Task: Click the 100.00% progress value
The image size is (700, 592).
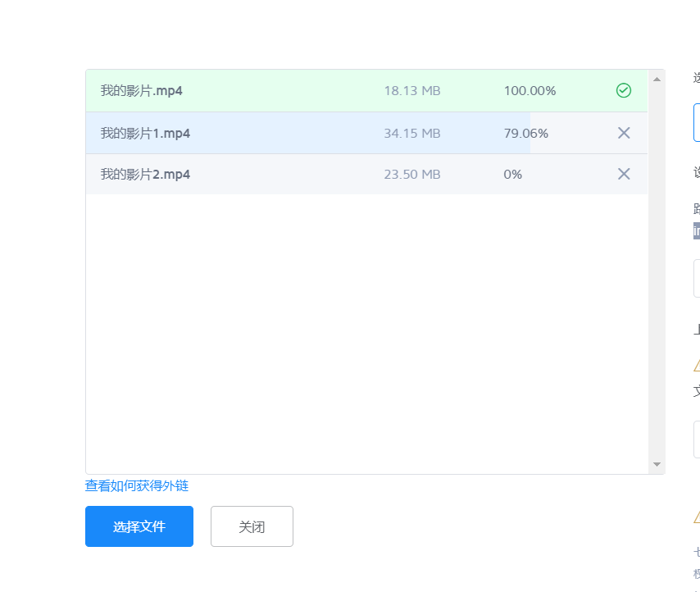Action: point(530,91)
